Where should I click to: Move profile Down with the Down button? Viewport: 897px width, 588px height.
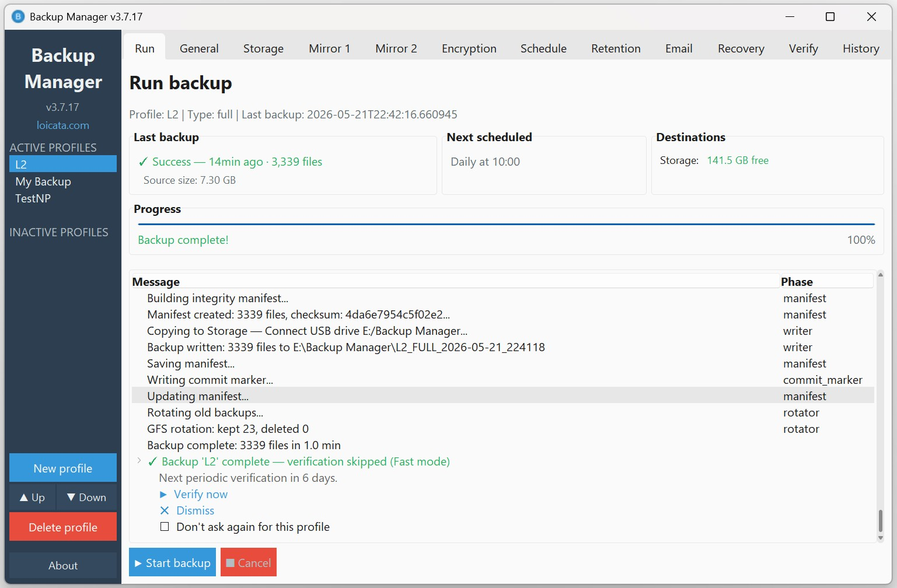point(86,497)
